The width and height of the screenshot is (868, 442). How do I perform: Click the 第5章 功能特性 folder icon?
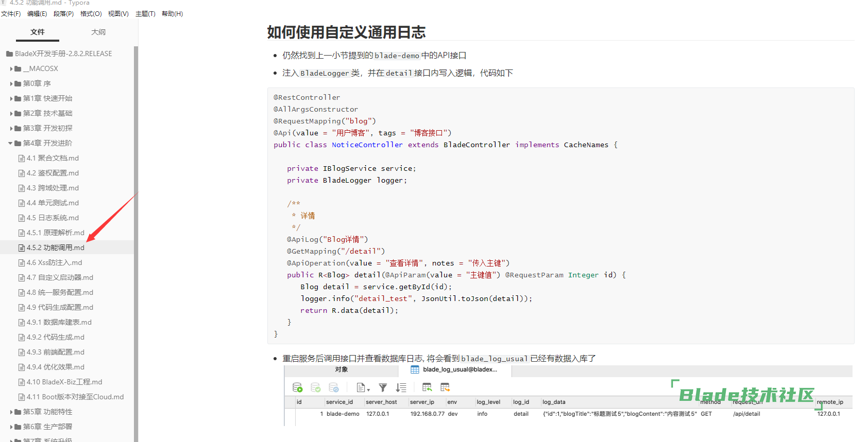click(x=18, y=412)
